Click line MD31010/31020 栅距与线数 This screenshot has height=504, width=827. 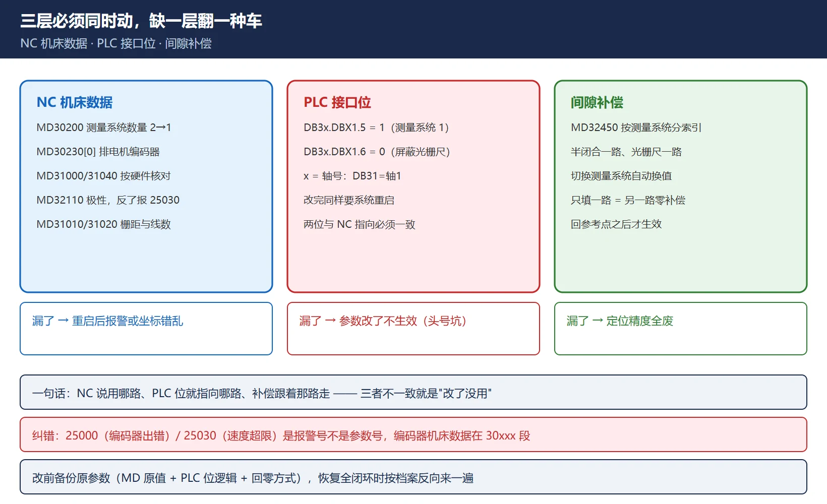[103, 224]
